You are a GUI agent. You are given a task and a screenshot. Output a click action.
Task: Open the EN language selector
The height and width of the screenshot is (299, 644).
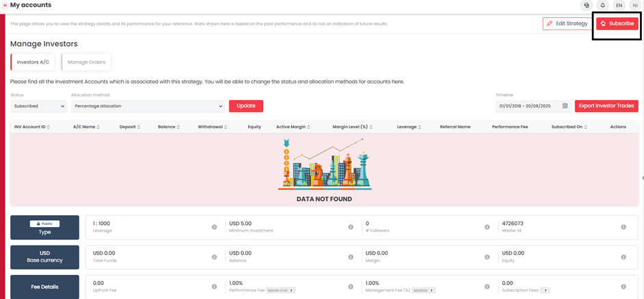point(619,5)
